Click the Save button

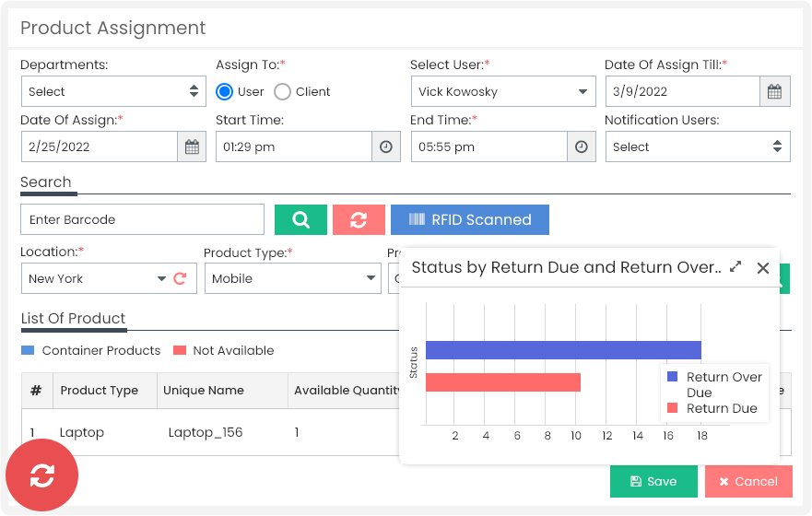(x=653, y=481)
